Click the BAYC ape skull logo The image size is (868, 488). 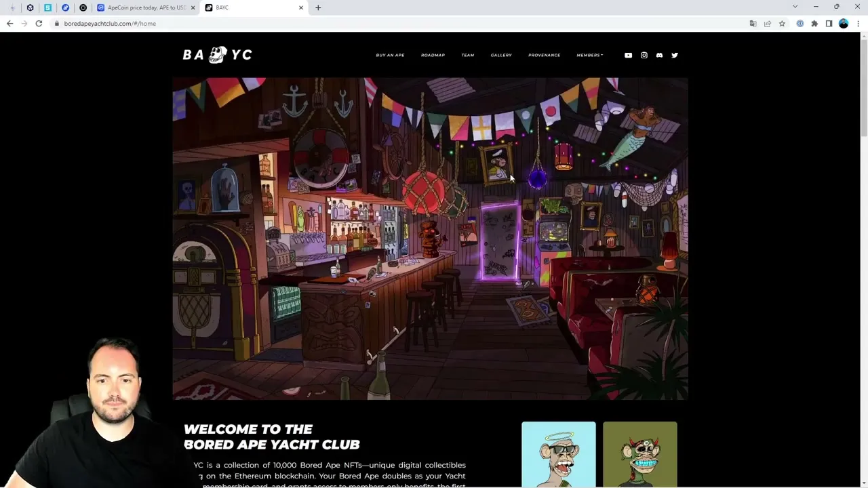tap(218, 54)
